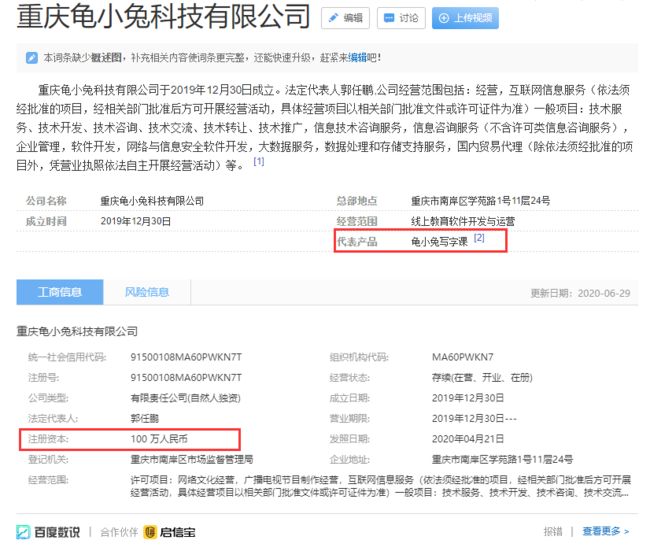Click the 合作伙伴 label in the footer
The image size is (650, 551).
[x=119, y=532]
